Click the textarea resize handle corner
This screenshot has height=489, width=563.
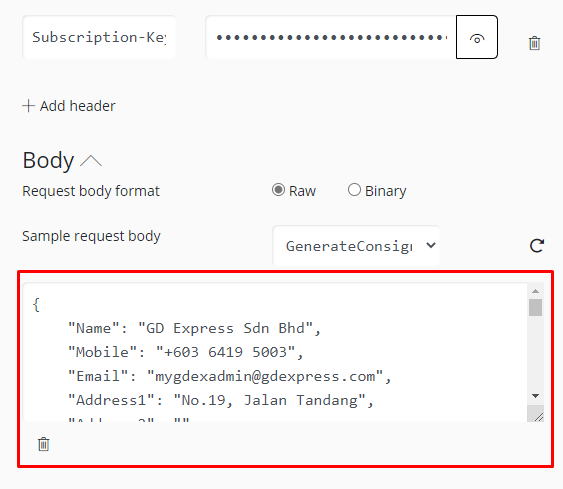coord(536,414)
